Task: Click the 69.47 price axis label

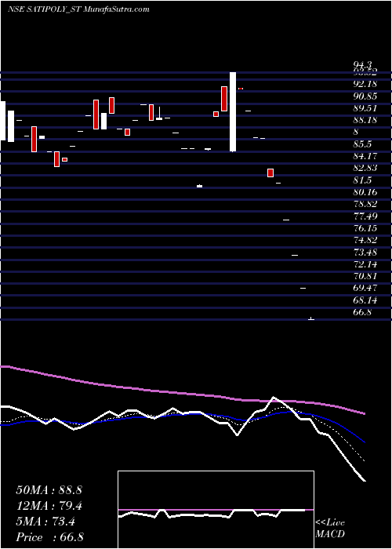Action: (x=365, y=288)
